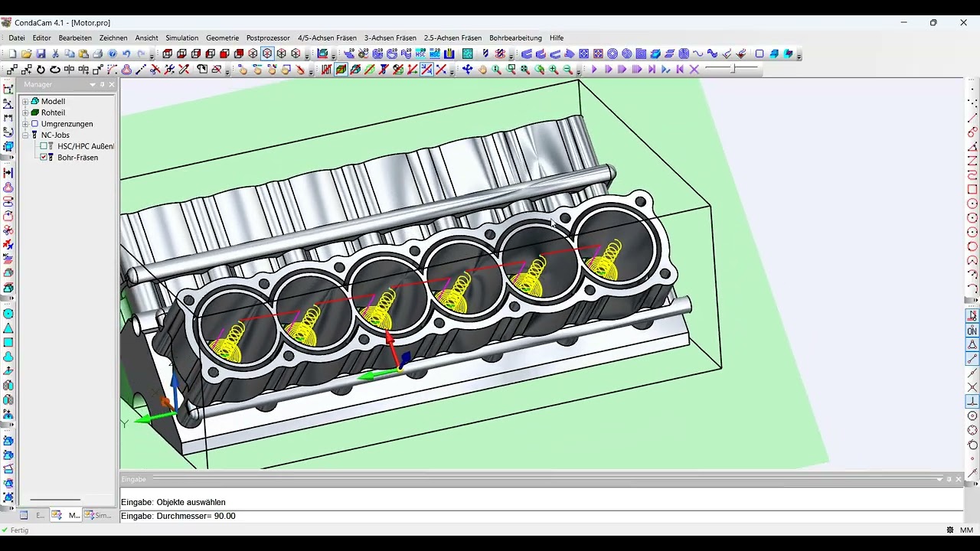Open the Bearbeiten menu
This screenshot has height=551, width=980.
[x=75, y=37]
